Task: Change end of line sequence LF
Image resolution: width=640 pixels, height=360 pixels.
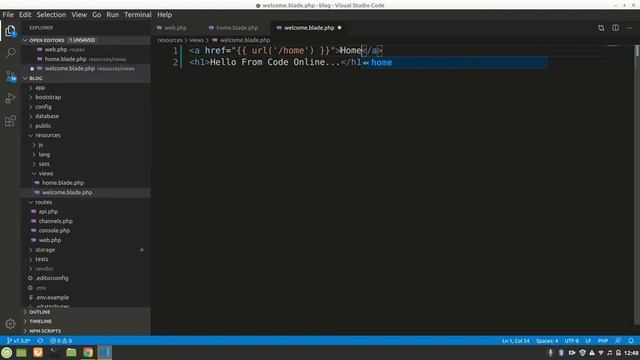Action: click(x=588, y=340)
